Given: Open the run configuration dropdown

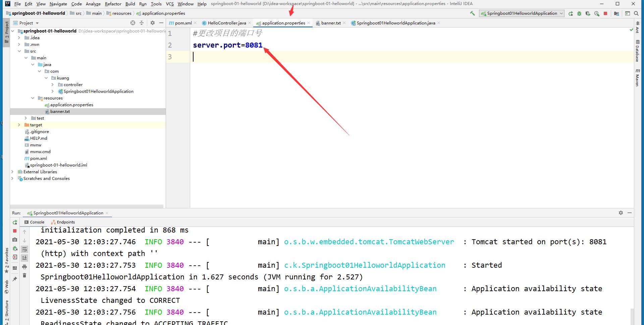Looking at the screenshot, I should tap(522, 13).
